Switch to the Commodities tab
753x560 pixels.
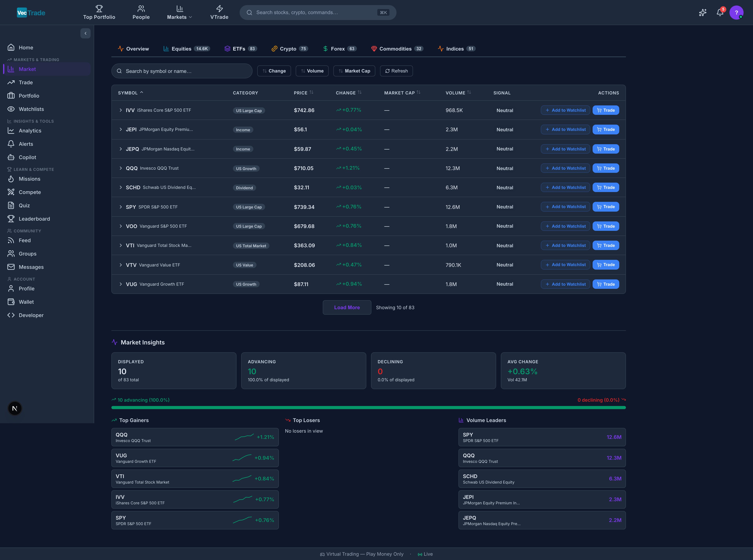(x=397, y=49)
